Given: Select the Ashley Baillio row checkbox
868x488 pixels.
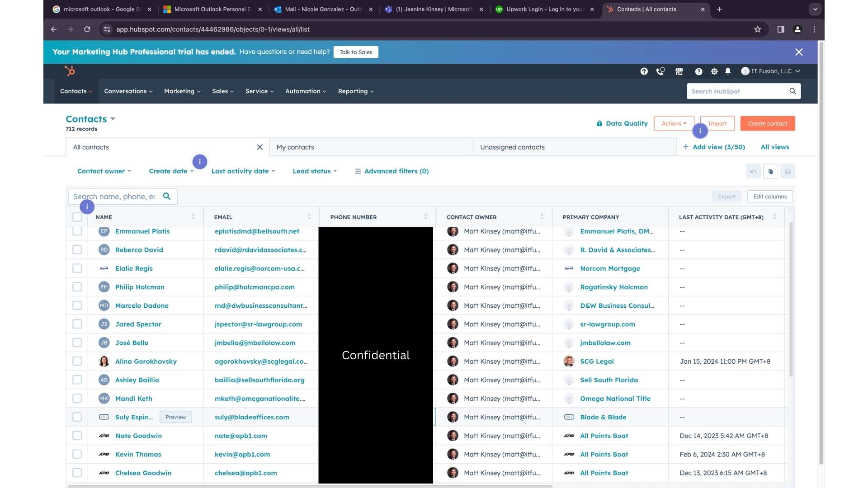Looking at the screenshot, I should tap(77, 380).
